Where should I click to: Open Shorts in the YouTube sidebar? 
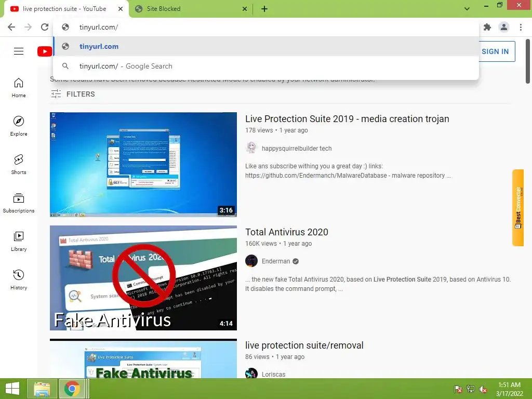(19, 164)
